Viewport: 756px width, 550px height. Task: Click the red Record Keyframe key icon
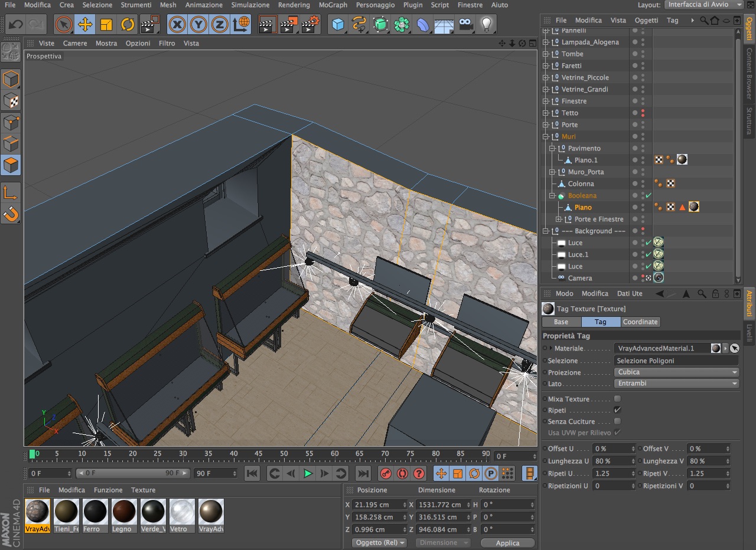point(386,473)
